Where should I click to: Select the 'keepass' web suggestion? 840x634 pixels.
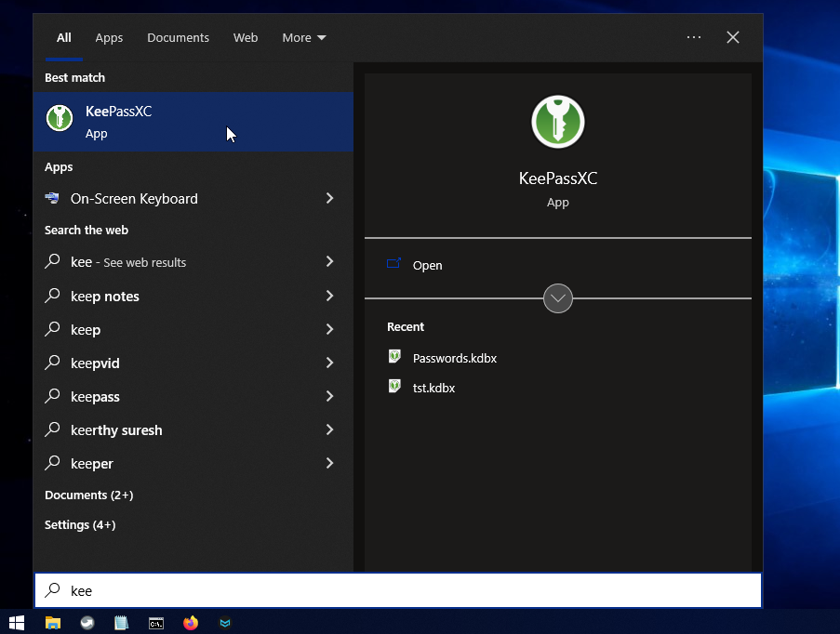[95, 397]
